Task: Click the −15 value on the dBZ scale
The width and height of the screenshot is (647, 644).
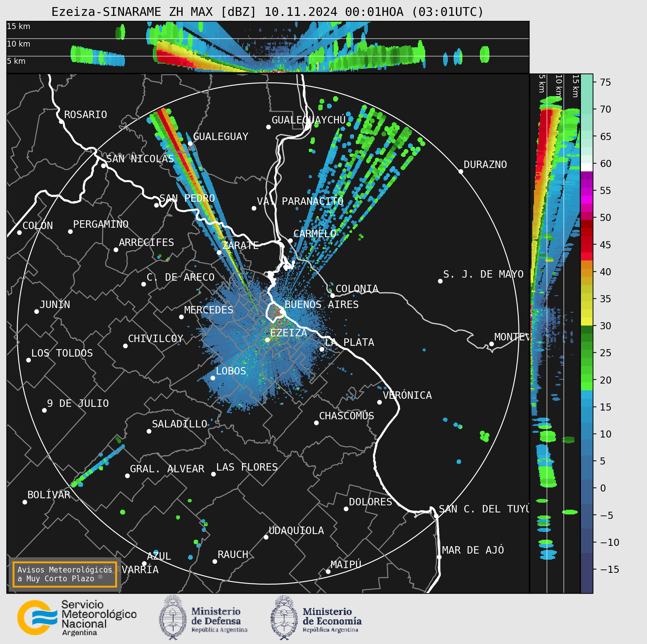Action: 610,569
